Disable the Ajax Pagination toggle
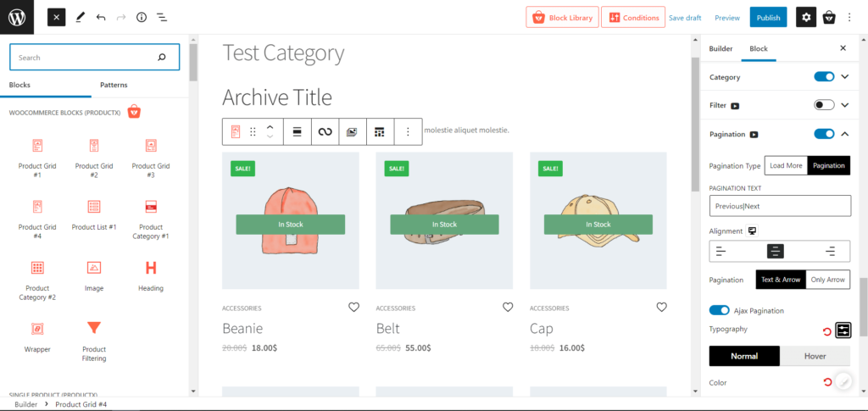The image size is (868, 411). tap(720, 310)
